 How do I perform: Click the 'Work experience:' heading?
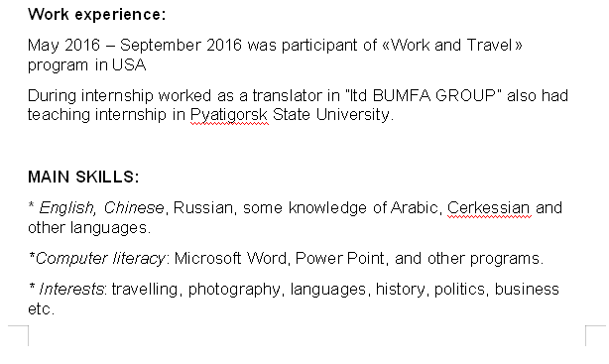point(97,15)
